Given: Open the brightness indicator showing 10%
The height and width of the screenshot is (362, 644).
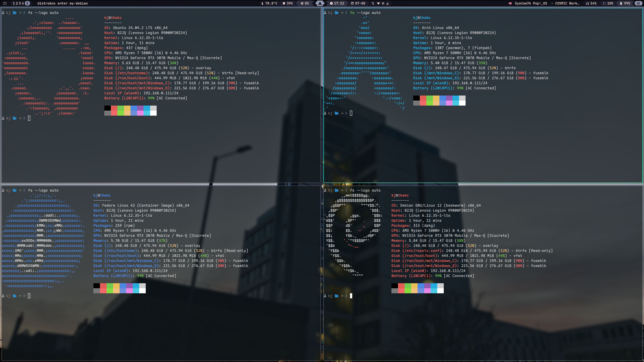Looking at the screenshot, I should 608,3.
